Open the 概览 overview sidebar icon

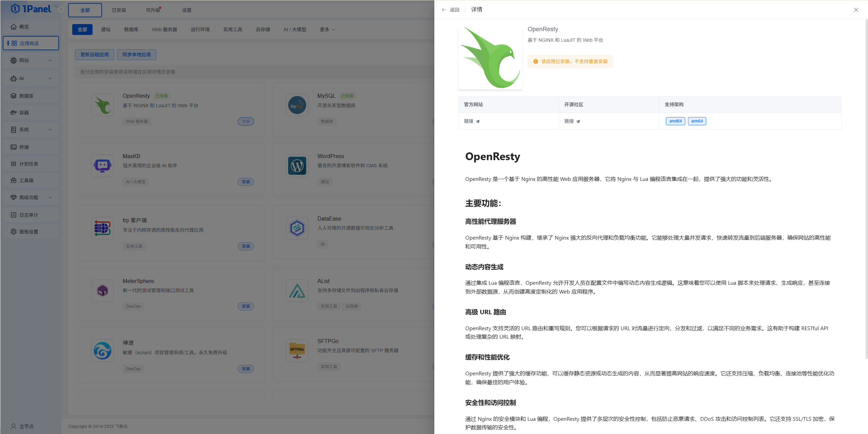click(x=14, y=26)
